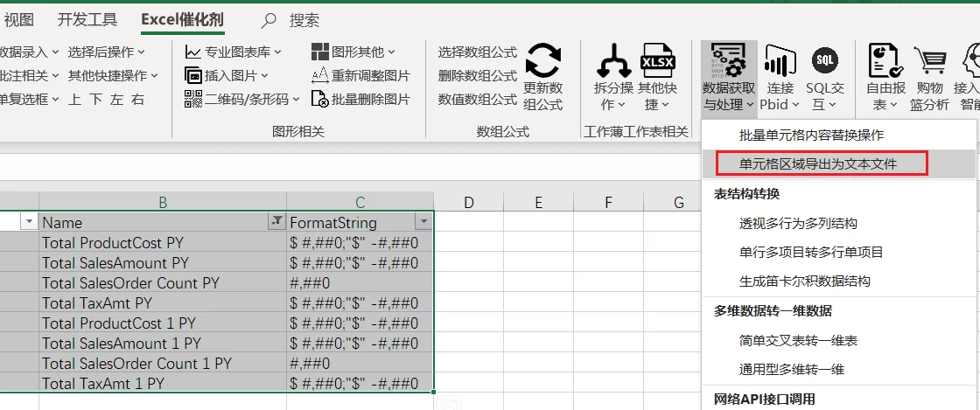980x410 pixels.
Task: Choose 生成笛卡尔积数据结构 menu item
Action: click(841, 281)
